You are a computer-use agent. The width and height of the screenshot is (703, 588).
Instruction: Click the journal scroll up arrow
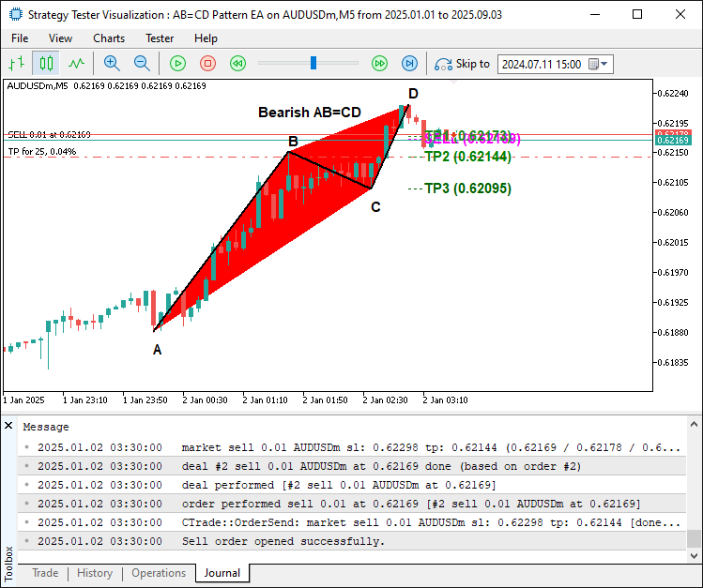694,424
